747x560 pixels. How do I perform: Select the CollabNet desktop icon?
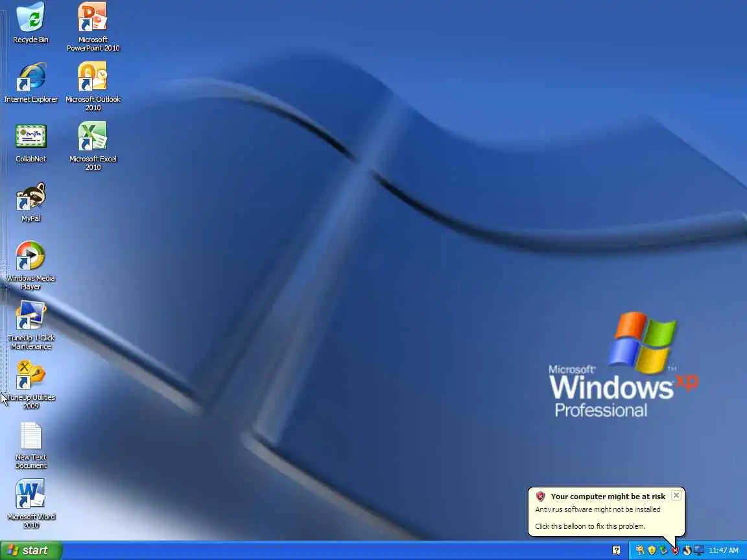coord(31,143)
